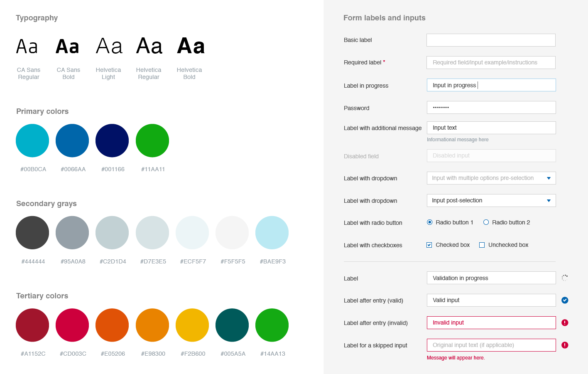This screenshot has height=374, width=588.
Task: Check the Unchecked box checkbox
Action: tap(482, 245)
